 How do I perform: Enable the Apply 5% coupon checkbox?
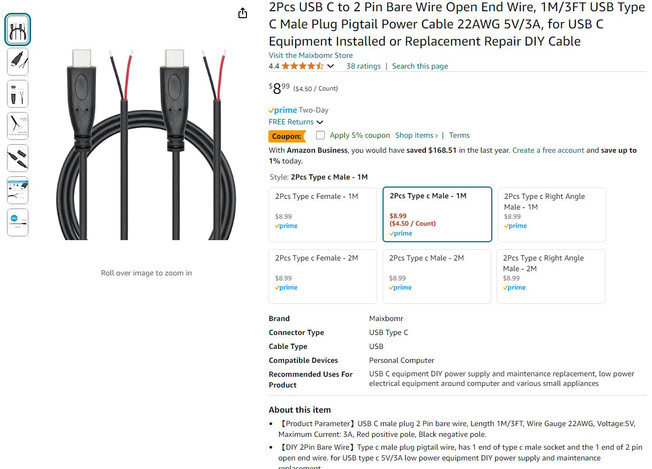point(320,135)
